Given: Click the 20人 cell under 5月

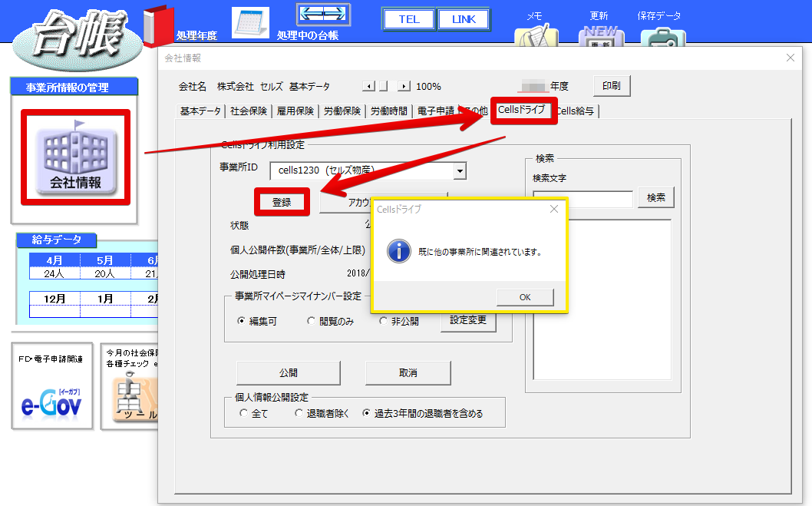Looking at the screenshot, I should (105, 273).
